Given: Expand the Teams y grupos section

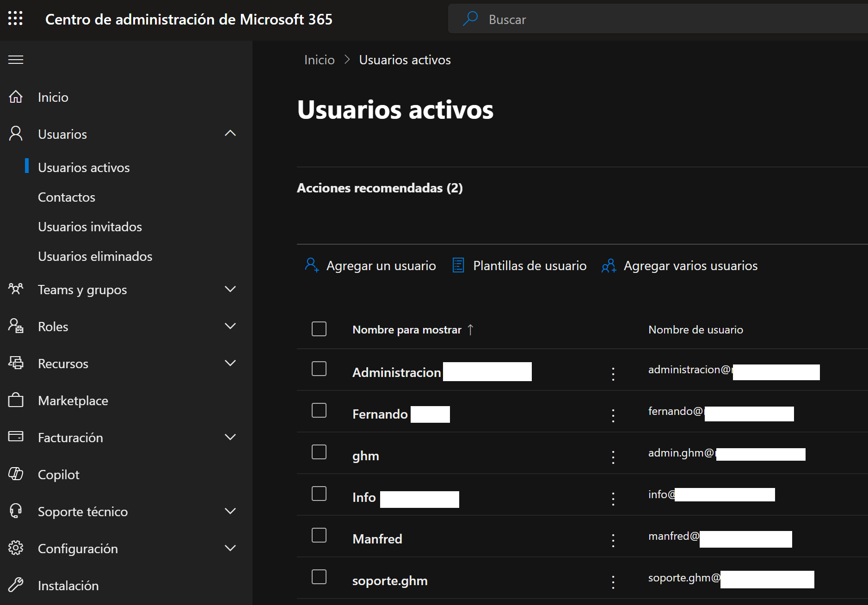Looking at the screenshot, I should tap(230, 289).
